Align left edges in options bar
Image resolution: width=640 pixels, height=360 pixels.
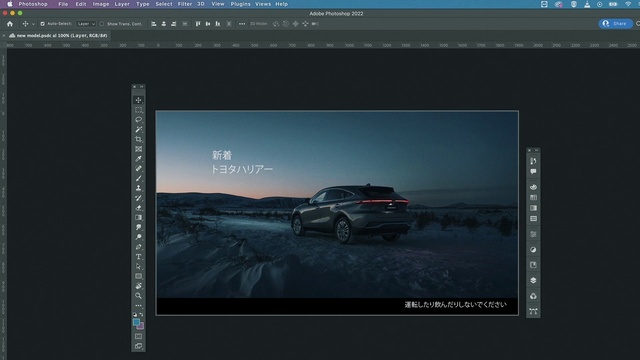coord(154,24)
